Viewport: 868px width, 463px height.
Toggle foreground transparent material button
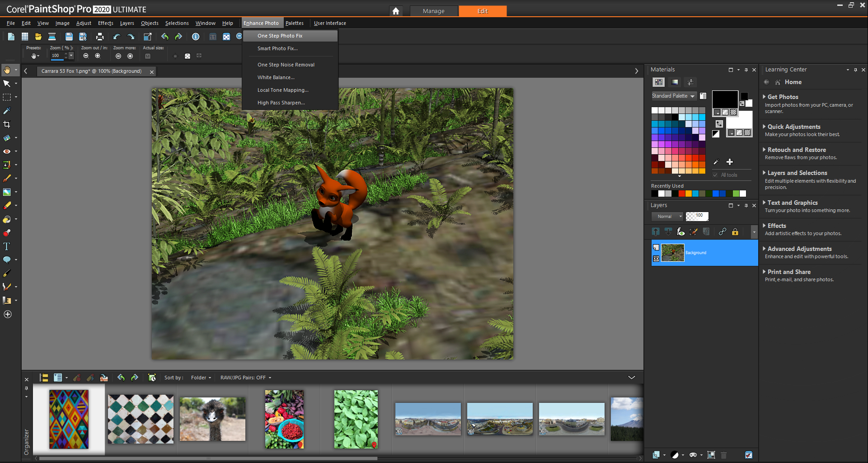[x=733, y=112]
